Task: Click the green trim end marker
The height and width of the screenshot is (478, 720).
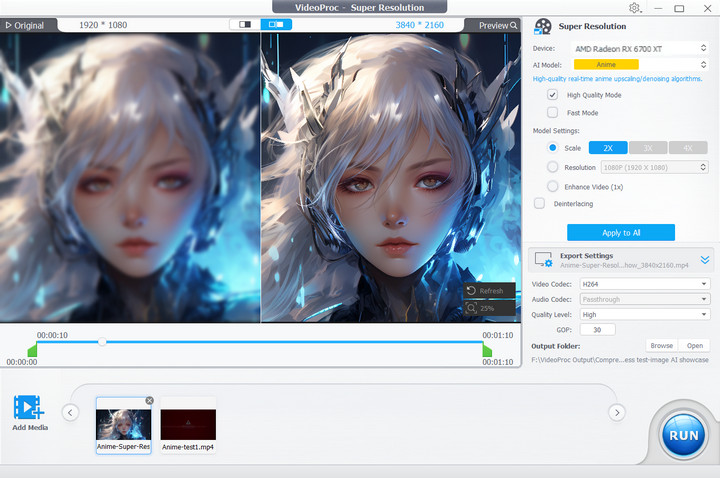Action: click(487, 349)
